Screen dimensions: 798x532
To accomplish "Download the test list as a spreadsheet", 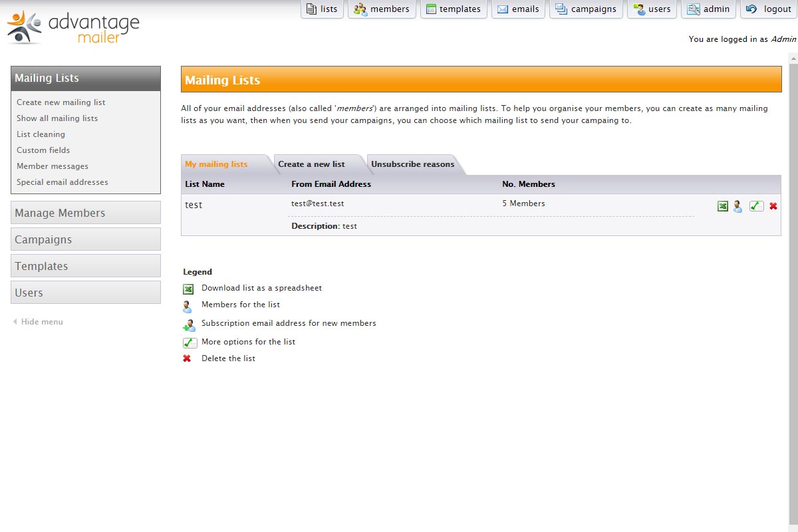I will (x=723, y=206).
